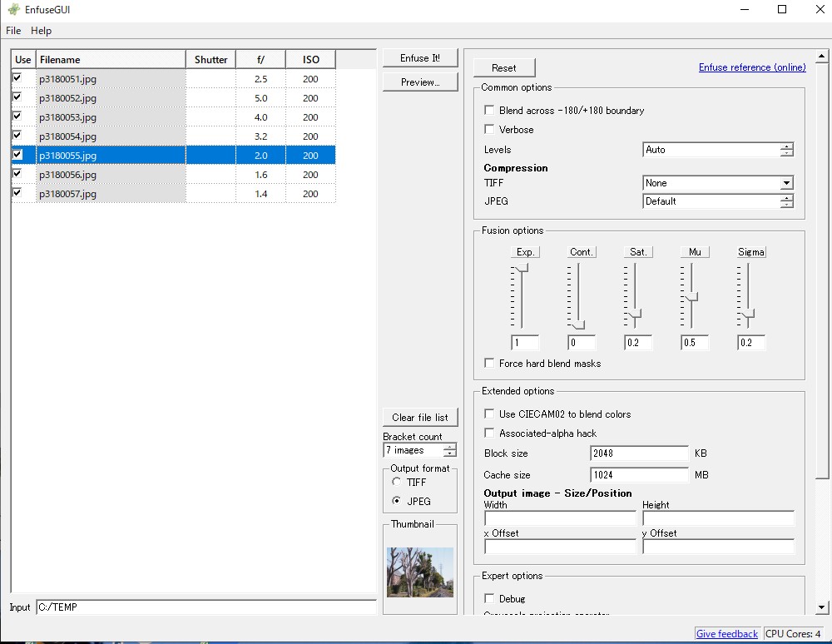Uncheck Use box for p3180052.jpg

click(17, 97)
